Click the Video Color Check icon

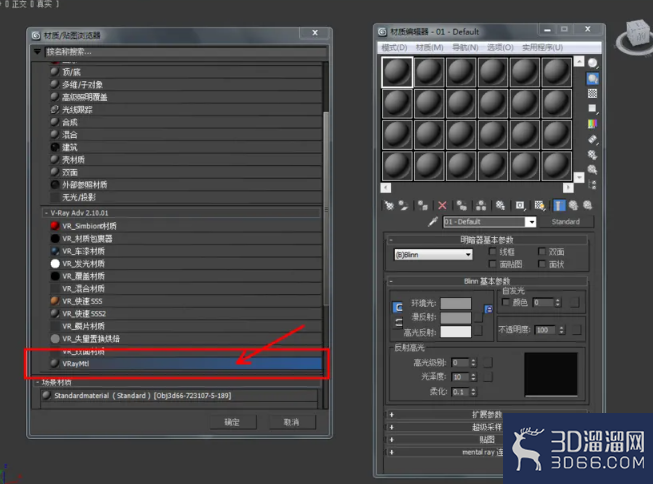point(592,124)
